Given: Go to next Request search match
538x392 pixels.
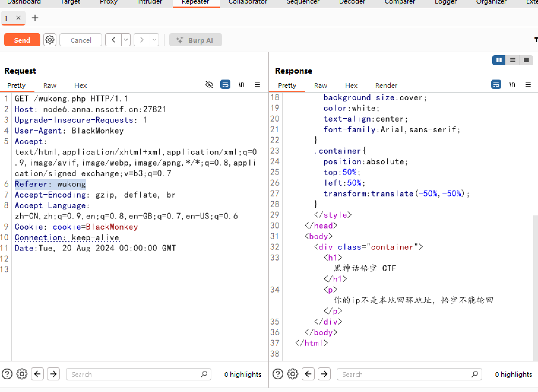Looking at the screenshot, I should (53, 374).
